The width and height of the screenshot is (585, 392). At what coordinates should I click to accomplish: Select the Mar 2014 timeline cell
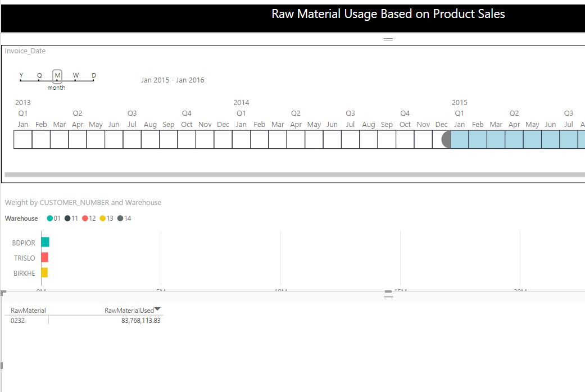pos(278,139)
